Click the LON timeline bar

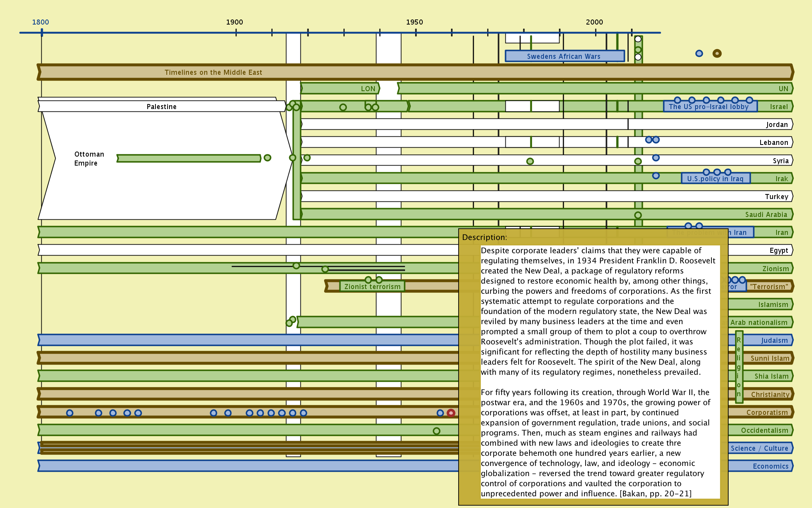tap(340, 89)
